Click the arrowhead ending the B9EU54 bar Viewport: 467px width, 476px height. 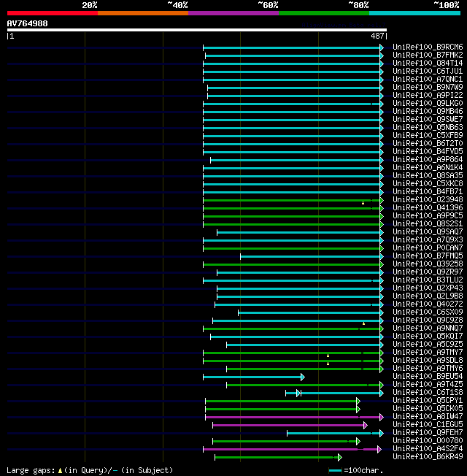pyautogui.click(x=303, y=377)
